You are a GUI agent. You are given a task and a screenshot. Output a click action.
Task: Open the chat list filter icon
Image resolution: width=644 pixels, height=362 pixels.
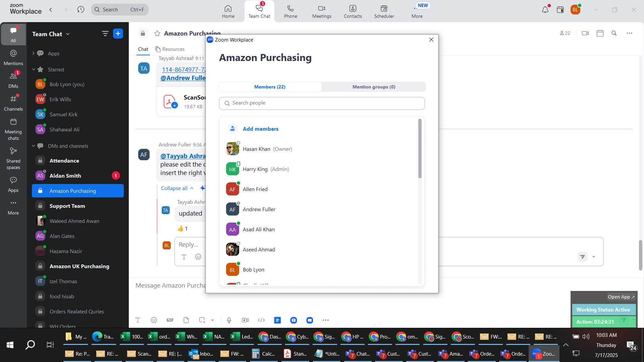pos(105,34)
